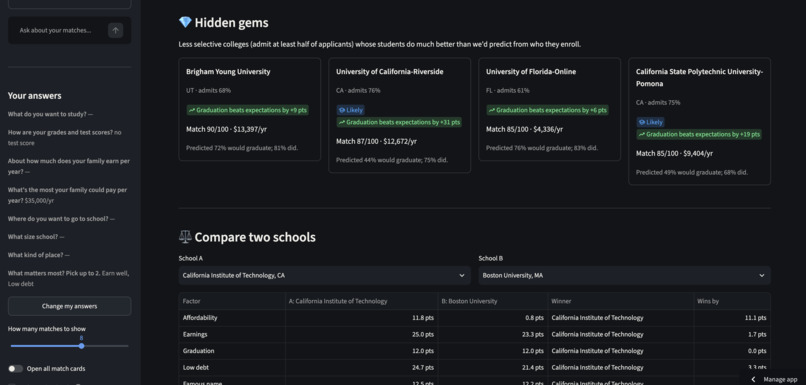Click Graduation beats expectations by +9 pts badge
Viewport: 806px width, 385px height.
coord(247,110)
